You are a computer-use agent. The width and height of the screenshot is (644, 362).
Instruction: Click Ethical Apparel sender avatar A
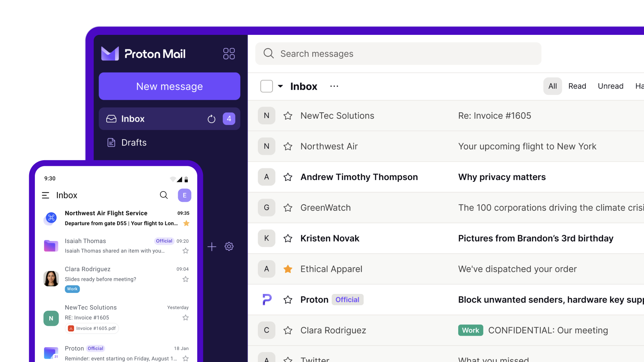tap(267, 269)
